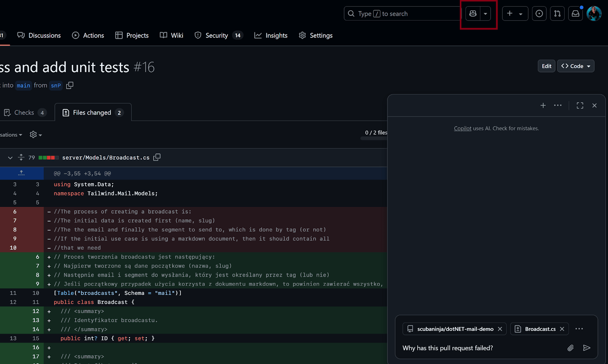608x364 pixels.
Task: Remove the Broadcast.cs context chip
Action: pos(562,329)
